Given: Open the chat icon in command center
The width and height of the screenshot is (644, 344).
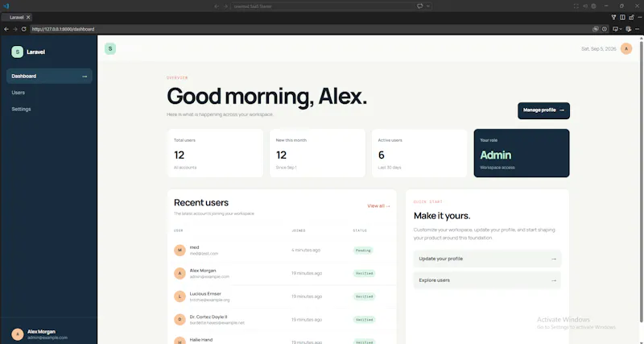Looking at the screenshot, I should tap(419, 6).
